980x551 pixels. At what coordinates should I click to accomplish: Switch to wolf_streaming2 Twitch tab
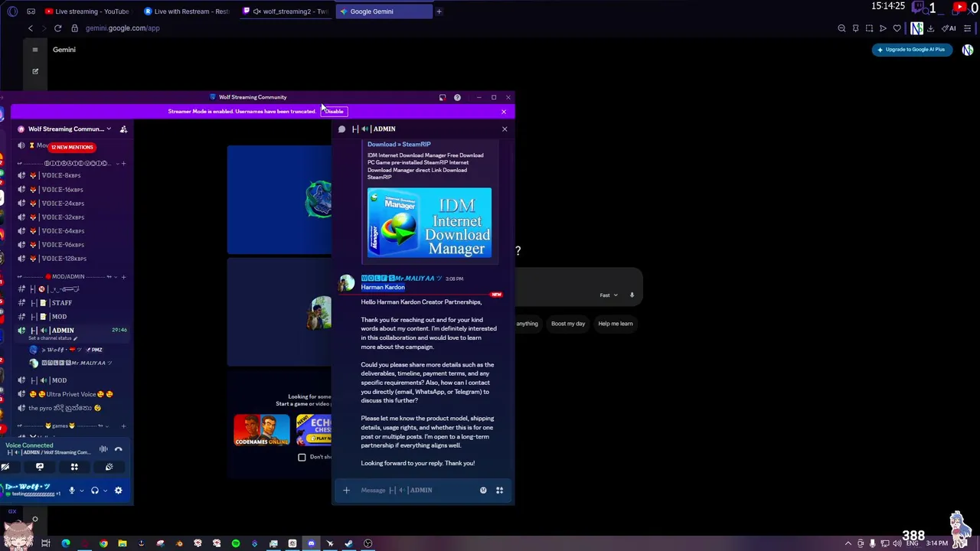coord(285,11)
